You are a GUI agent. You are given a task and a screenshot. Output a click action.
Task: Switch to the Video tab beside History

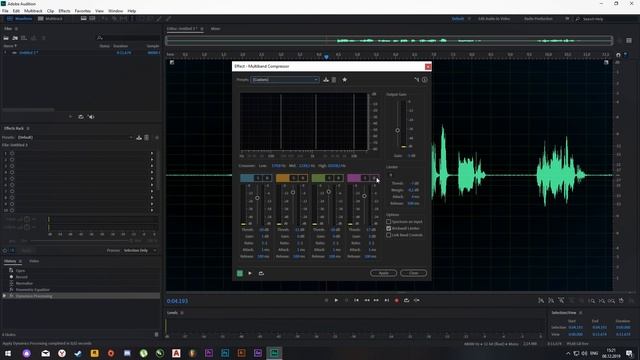point(34,261)
